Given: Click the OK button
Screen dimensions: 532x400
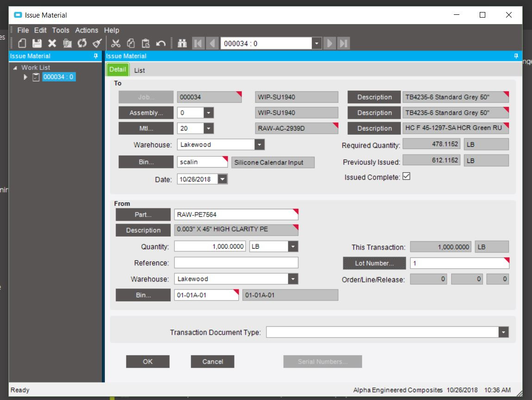Looking at the screenshot, I should point(148,362).
